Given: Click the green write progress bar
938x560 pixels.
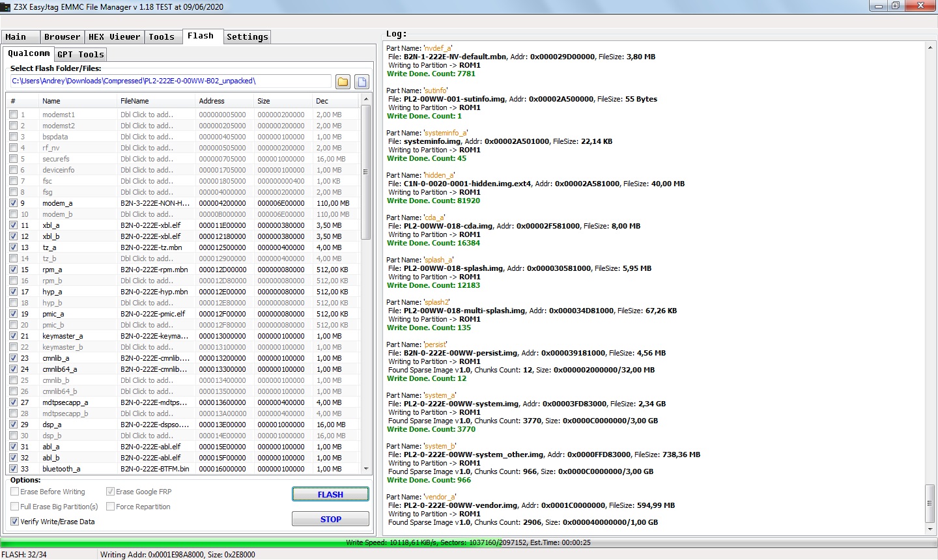Looking at the screenshot, I should tap(468, 542).
